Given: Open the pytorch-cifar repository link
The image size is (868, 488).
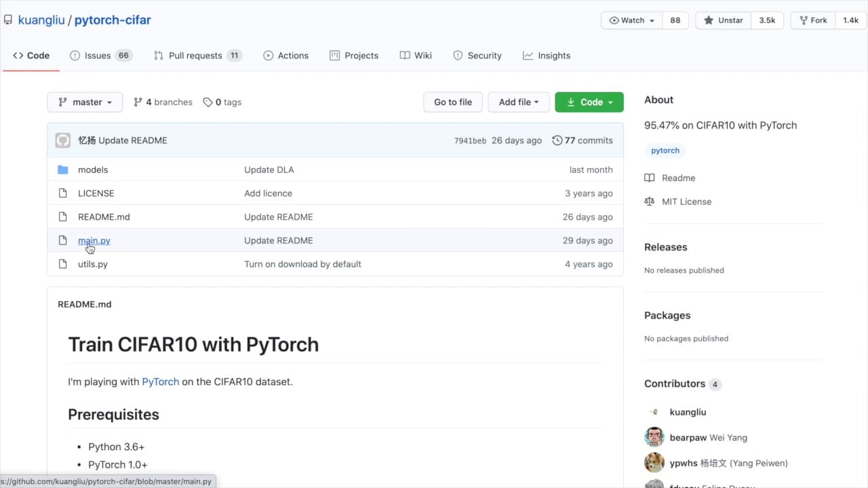Looking at the screenshot, I should pyautogui.click(x=113, y=20).
